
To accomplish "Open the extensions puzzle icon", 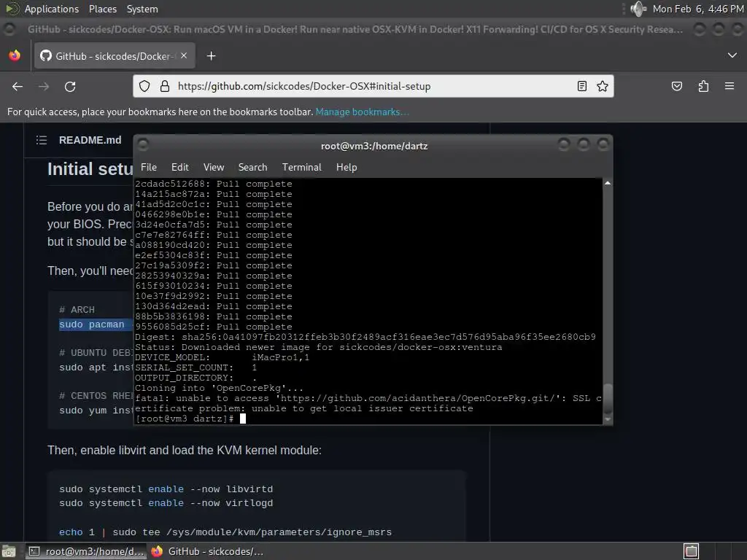I will point(703,86).
